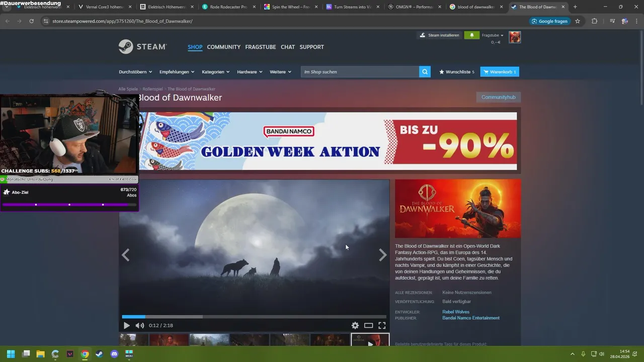Image resolution: width=644 pixels, height=362 pixels.
Task: Open Wunschliste wishlist
Action: coord(457,72)
